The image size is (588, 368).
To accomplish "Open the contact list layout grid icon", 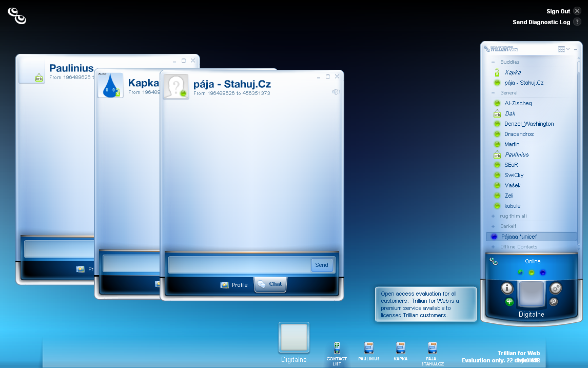I will pyautogui.click(x=561, y=49).
